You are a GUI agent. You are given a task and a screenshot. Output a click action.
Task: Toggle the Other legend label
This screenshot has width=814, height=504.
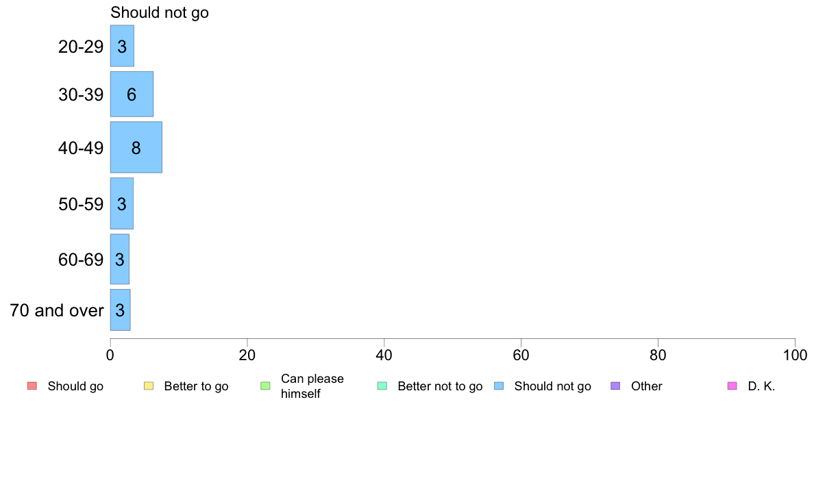[x=646, y=386]
